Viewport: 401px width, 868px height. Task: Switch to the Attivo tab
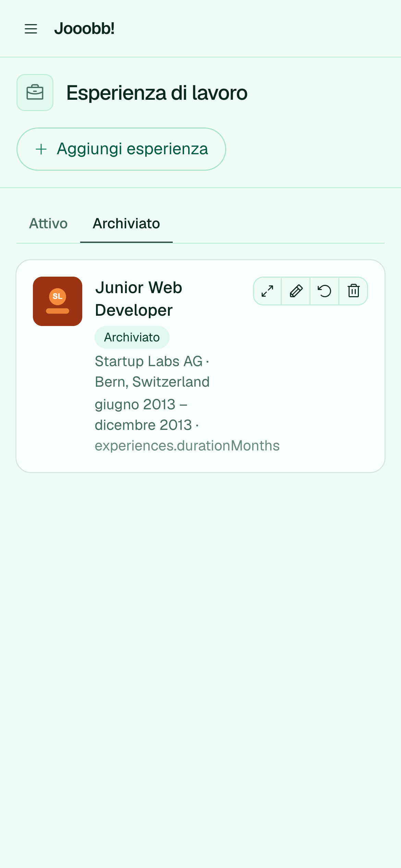pos(48,224)
